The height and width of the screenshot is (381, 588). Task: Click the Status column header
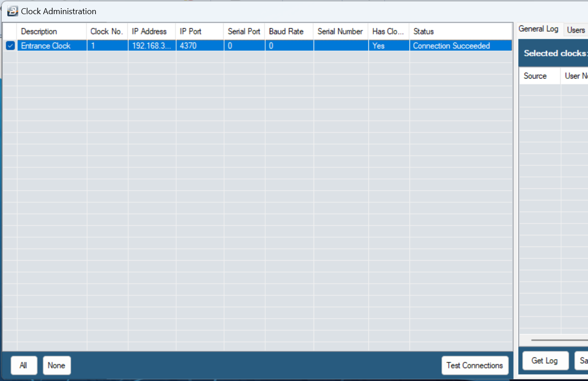461,31
